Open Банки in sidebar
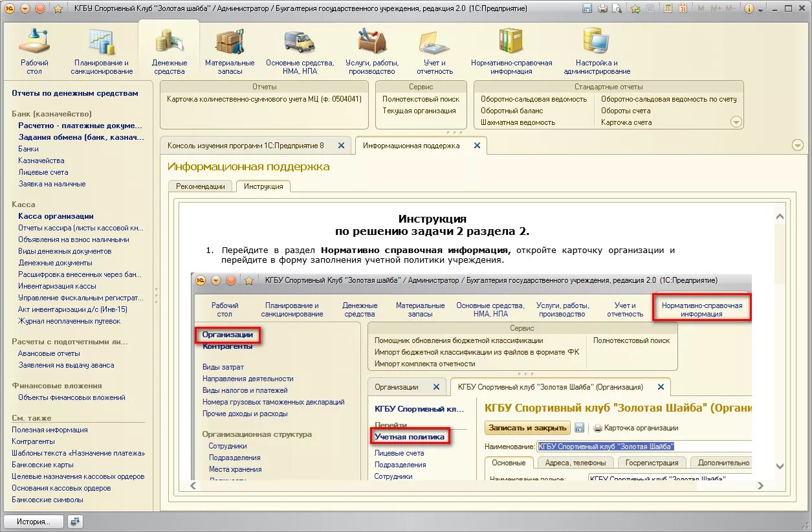The width and height of the screenshot is (812, 532). click(28, 149)
